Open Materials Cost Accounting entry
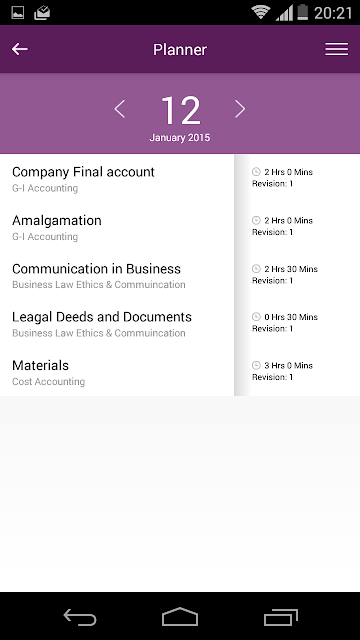360x640 pixels. click(x=117, y=372)
